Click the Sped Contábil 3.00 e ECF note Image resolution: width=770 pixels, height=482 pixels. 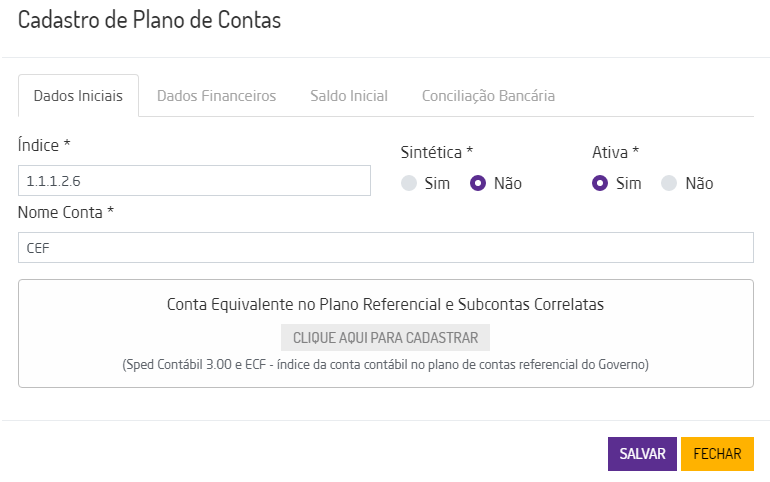point(385,365)
